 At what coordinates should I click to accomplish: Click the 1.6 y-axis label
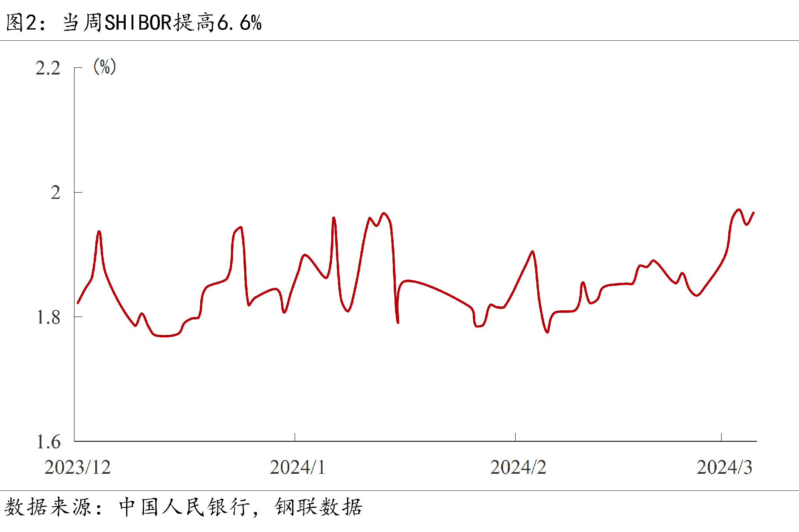[x=48, y=442]
